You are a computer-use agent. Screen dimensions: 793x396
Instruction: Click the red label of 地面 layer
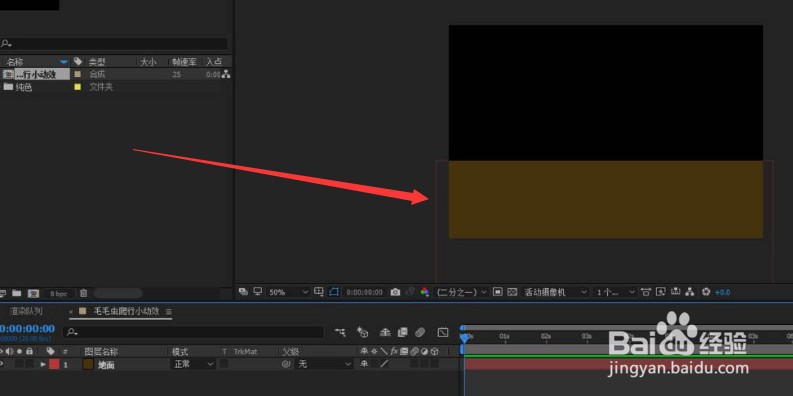[54, 364]
